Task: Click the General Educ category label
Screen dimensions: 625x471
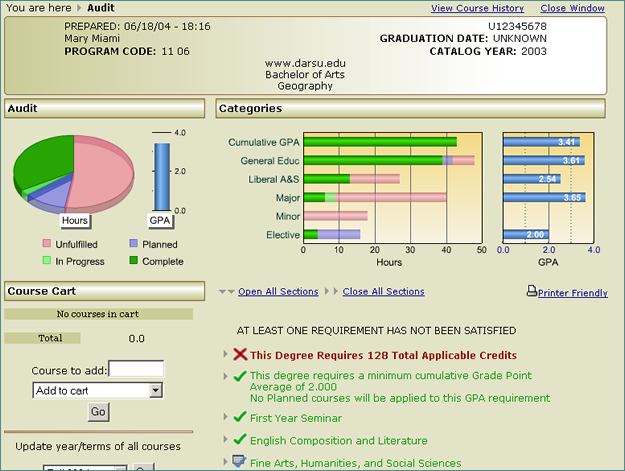Action: 270,161
